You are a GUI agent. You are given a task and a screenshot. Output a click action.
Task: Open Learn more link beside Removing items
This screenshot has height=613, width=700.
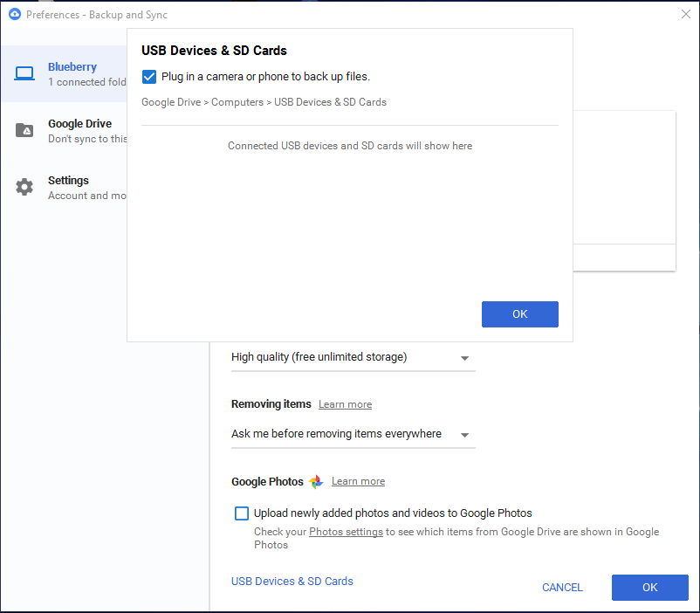(345, 404)
